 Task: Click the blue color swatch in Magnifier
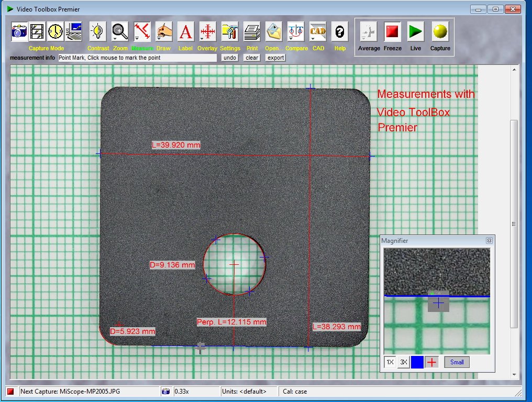(x=417, y=362)
